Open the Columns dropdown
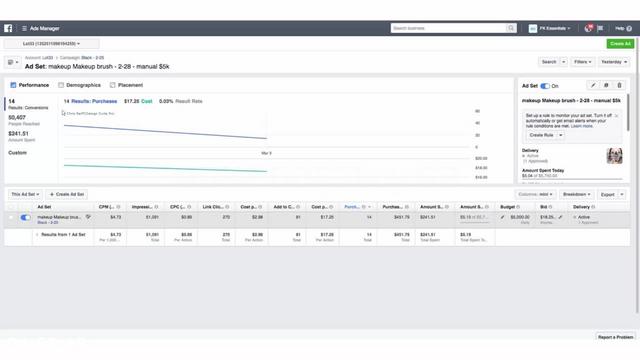This screenshot has height=360, width=640. [535, 194]
